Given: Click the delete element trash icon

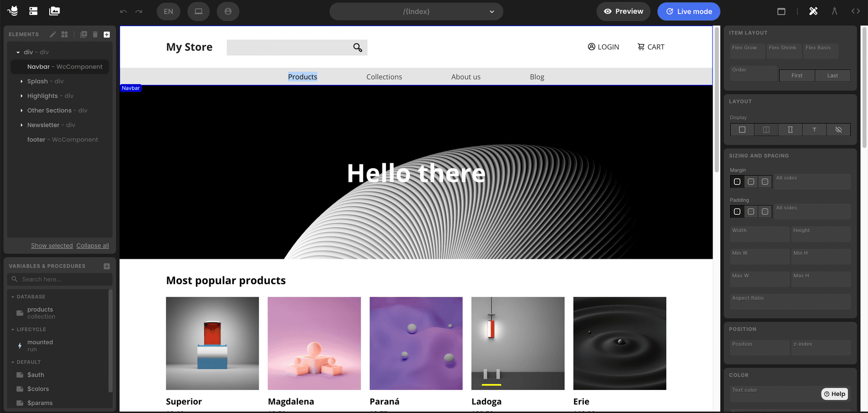Looking at the screenshot, I should click(95, 34).
